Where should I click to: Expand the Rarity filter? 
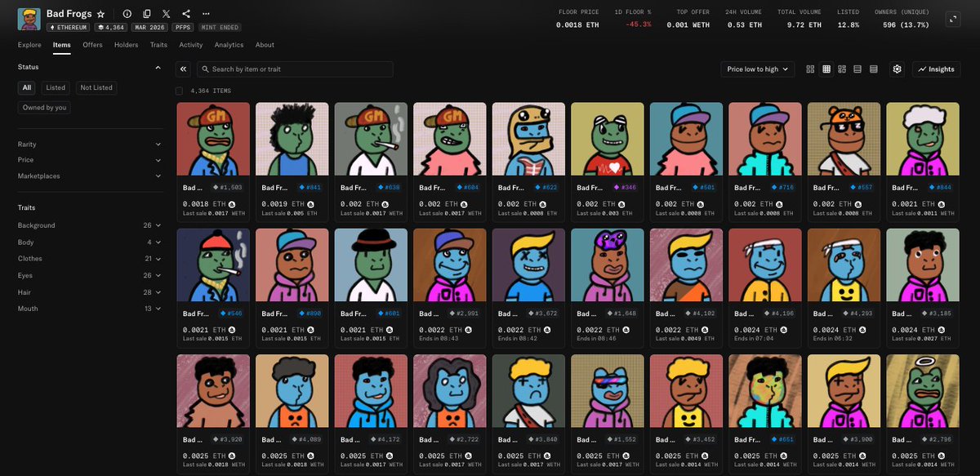tap(90, 144)
